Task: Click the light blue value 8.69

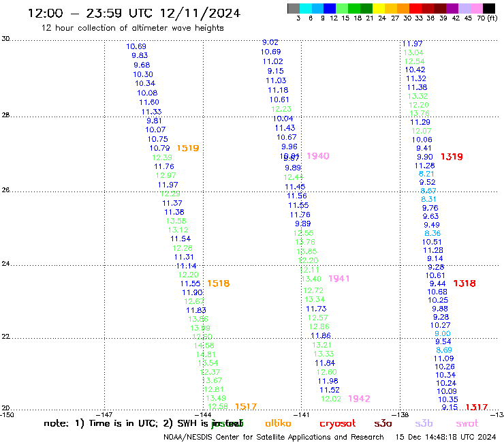Action: pyautogui.click(x=444, y=350)
